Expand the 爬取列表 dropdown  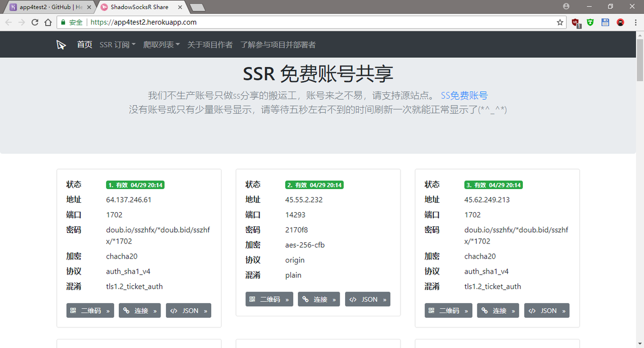[162, 45]
